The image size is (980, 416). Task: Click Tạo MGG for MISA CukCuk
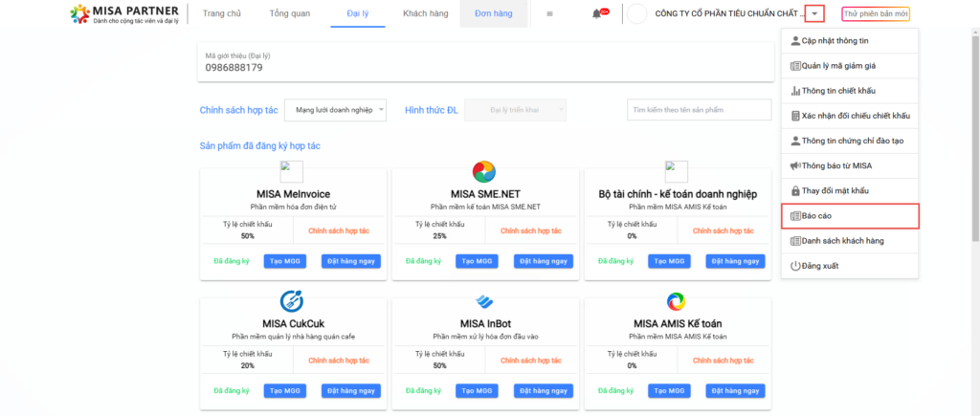[285, 391]
